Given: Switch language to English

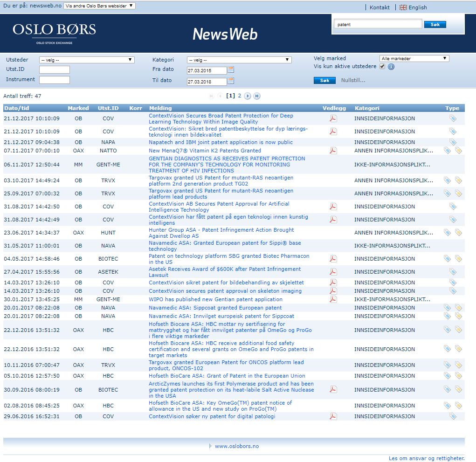Looking at the screenshot, I should click(418, 7).
